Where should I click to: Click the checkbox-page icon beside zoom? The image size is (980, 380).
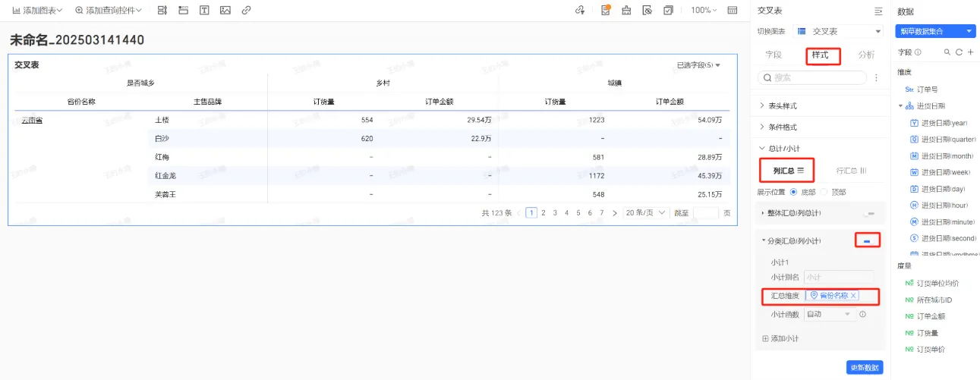pyautogui.click(x=668, y=11)
